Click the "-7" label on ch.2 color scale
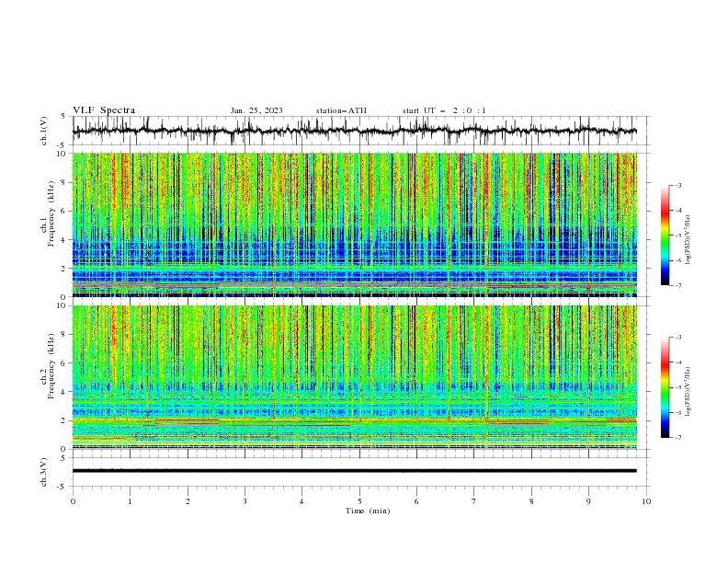The width and height of the screenshot is (728, 563). pos(678,437)
